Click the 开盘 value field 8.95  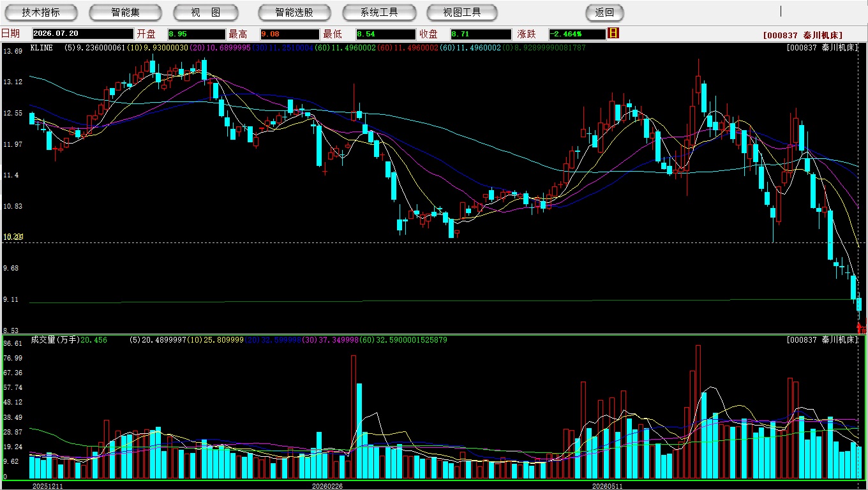197,34
